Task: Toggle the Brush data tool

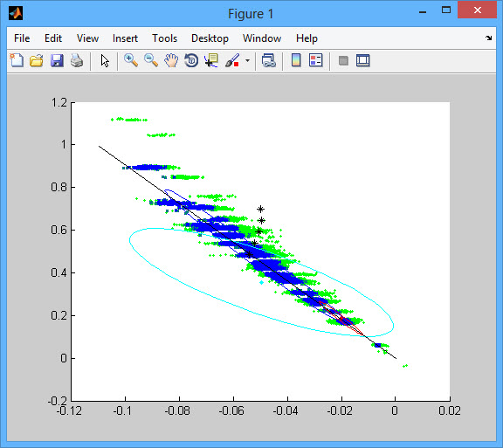Action: [232, 60]
